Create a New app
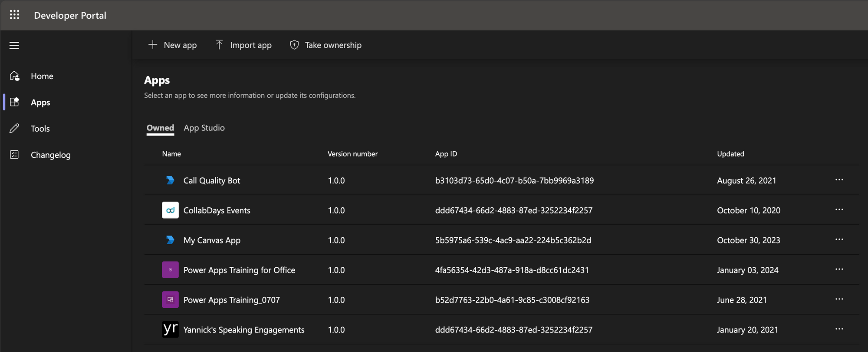Viewport: 868px width, 352px height. pyautogui.click(x=172, y=45)
